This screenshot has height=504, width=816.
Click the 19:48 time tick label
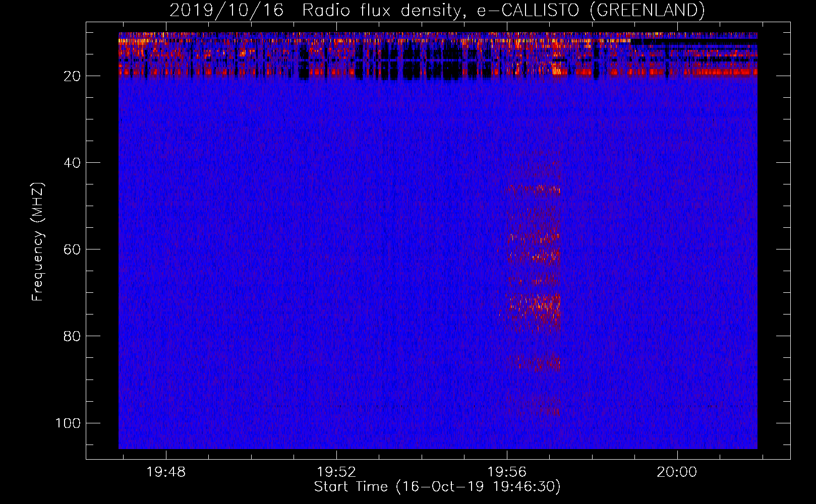pos(166,472)
